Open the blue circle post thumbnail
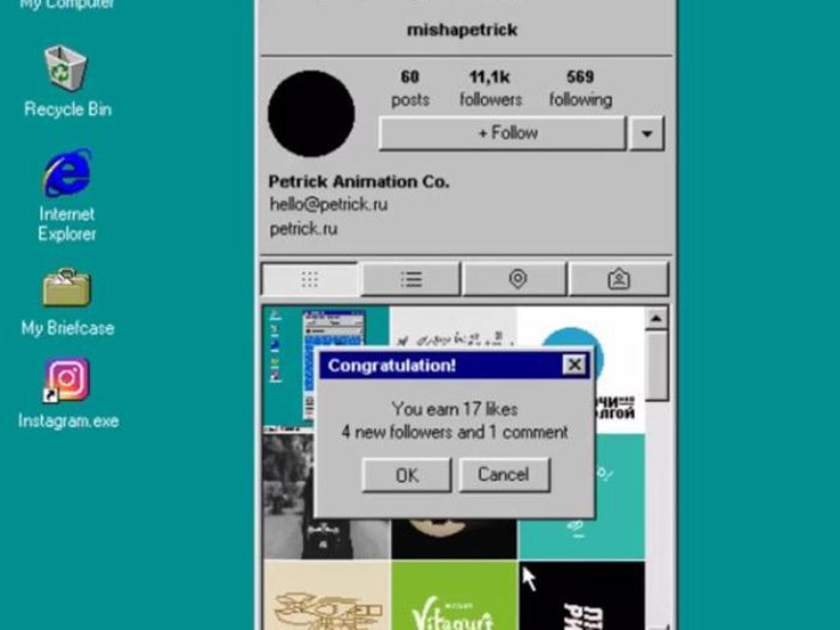This screenshot has width=840, height=630. click(x=582, y=328)
